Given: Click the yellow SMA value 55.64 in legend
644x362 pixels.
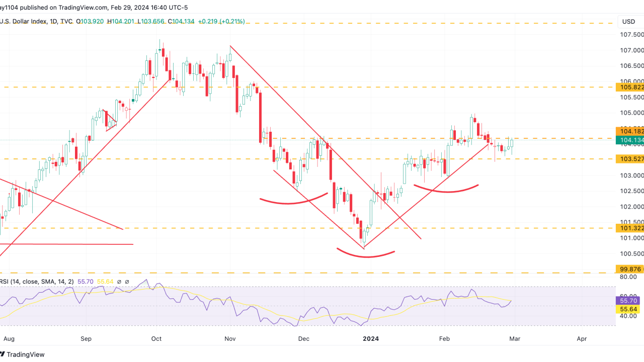Looking at the screenshot, I should point(106,282).
